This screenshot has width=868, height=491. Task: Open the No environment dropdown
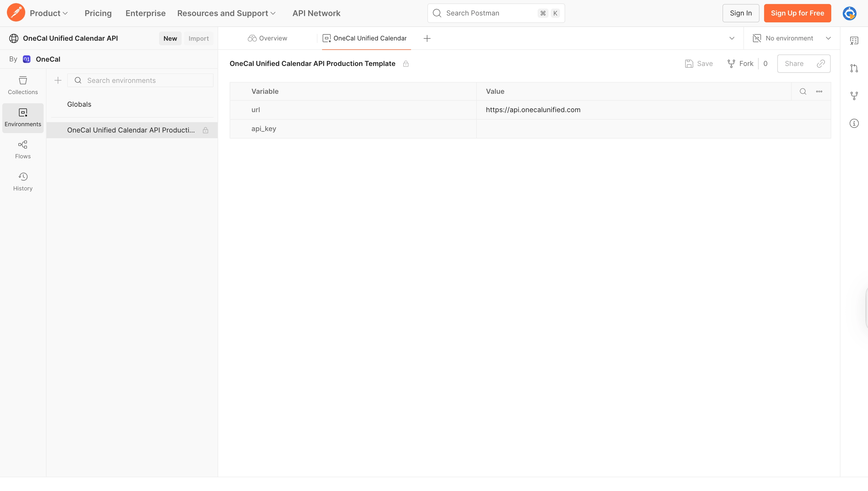792,38
